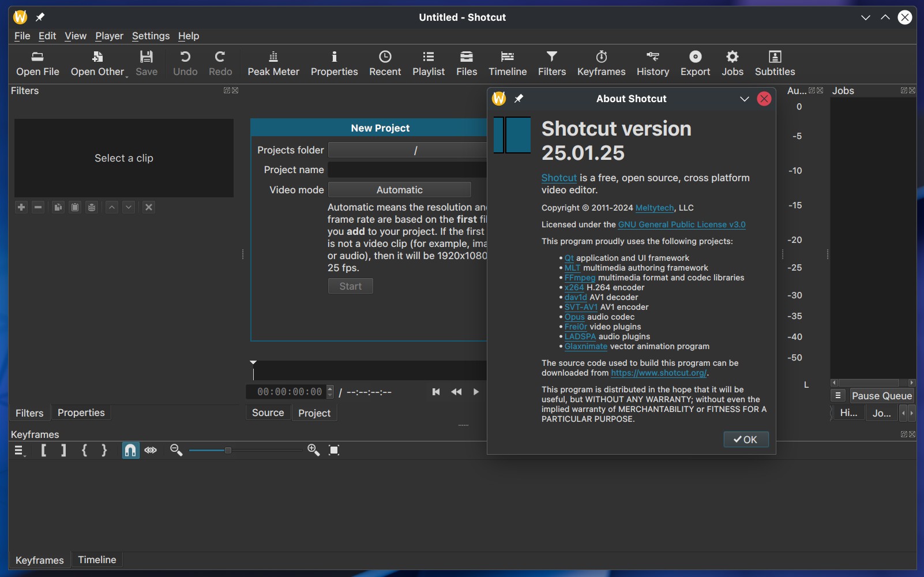Zoom the keyframes to fit
The image size is (924, 577).
[x=334, y=451]
